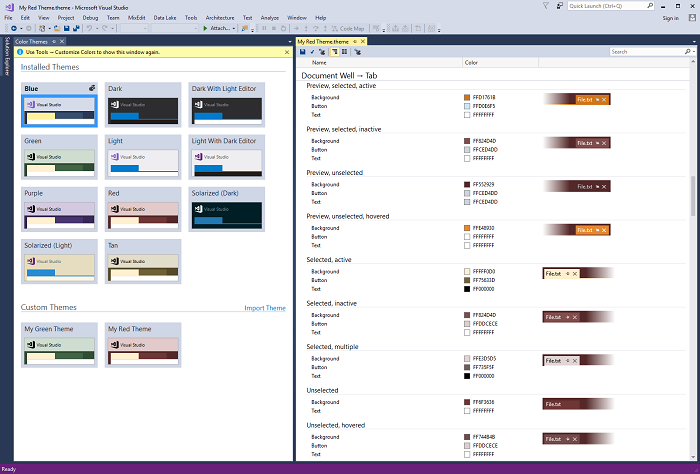Open the New Project dropdown arrow
Viewport: 700px width, 474px height.
click(49, 29)
